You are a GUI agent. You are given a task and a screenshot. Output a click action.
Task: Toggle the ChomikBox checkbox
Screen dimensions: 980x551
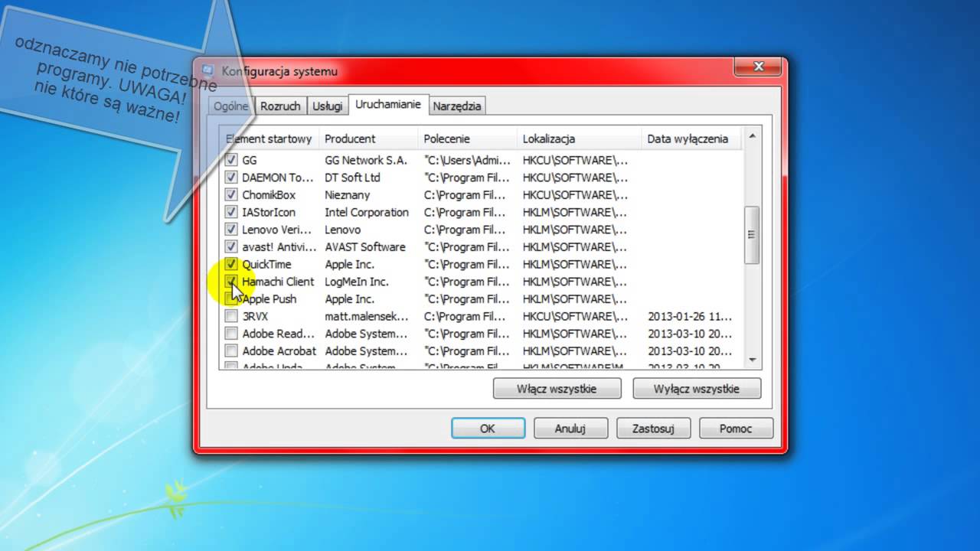tap(231, 194)
